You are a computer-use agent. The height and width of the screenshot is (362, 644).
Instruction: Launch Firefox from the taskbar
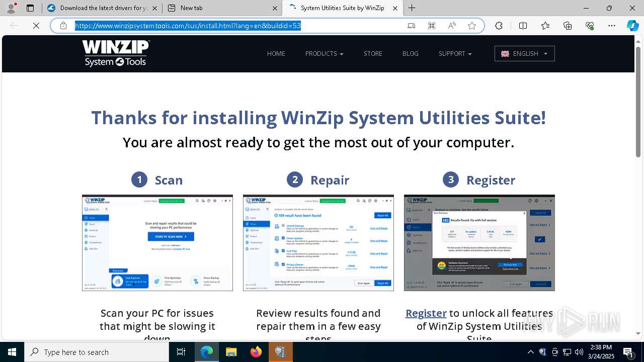256,352
